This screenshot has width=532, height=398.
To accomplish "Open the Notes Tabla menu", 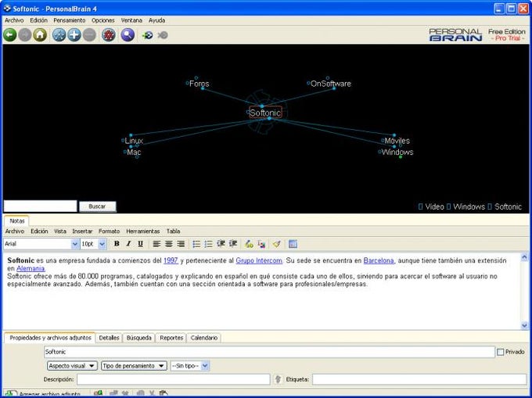I will click(173, 231).
